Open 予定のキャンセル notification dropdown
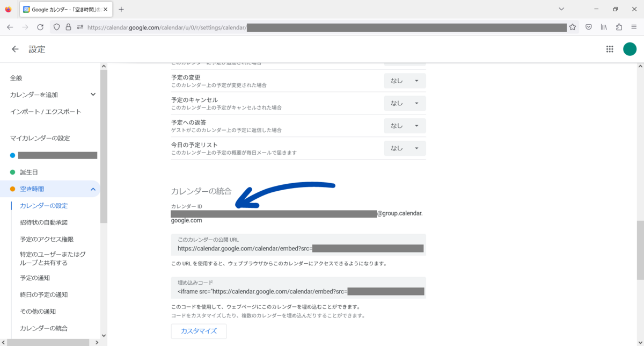Screen dimensions: 644x346 [x=405, y=103]
